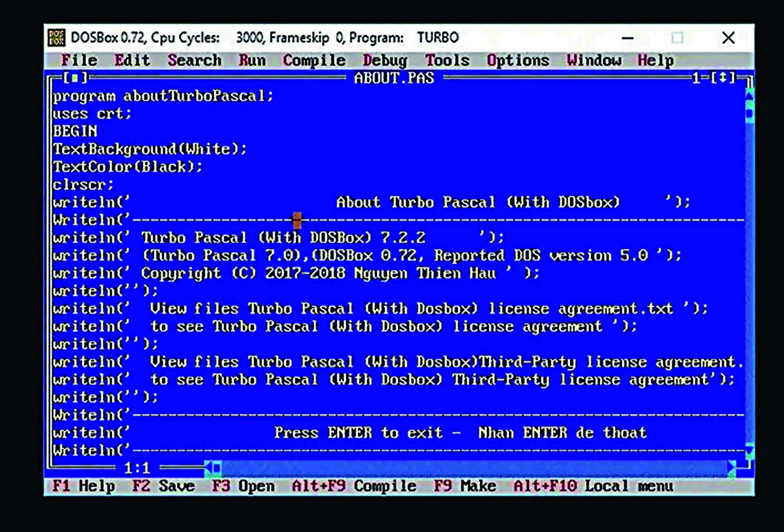Click text 'Turbo Pascal (With DOSBox) 7.2.2'
The image size is (784, 532).
click(283, 238)
